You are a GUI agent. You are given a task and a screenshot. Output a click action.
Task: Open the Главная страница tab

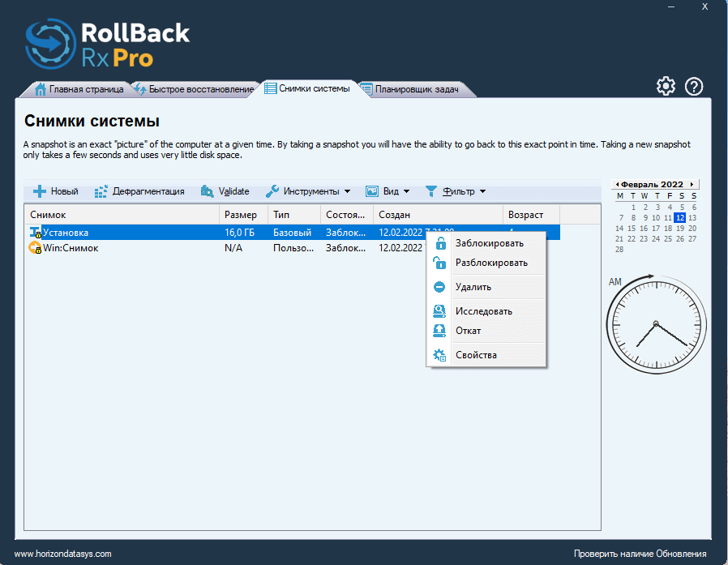tap(79, 89)
